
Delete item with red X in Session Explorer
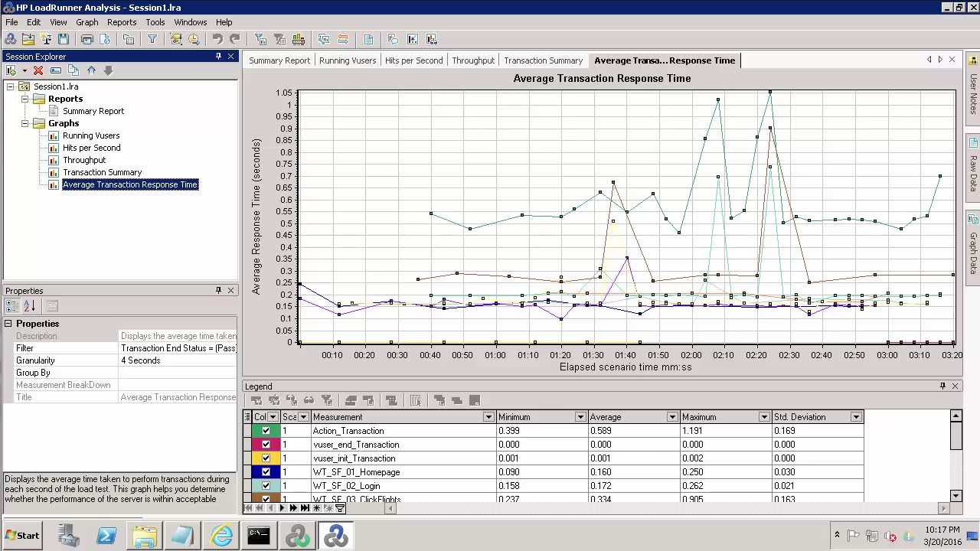[x=38, y=70]
